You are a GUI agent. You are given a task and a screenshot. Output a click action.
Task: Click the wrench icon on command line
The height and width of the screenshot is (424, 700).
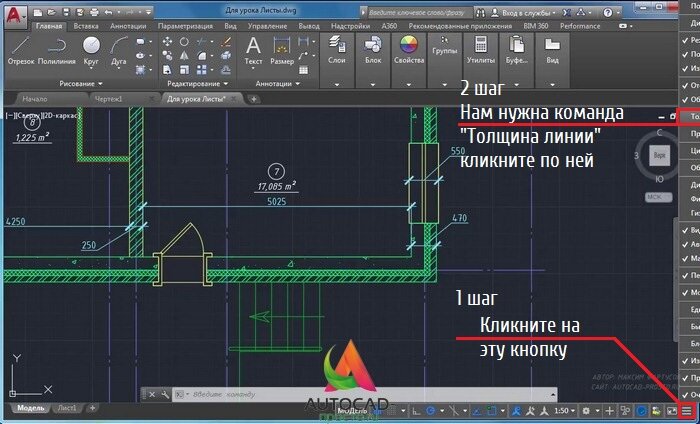coord(165,395)
